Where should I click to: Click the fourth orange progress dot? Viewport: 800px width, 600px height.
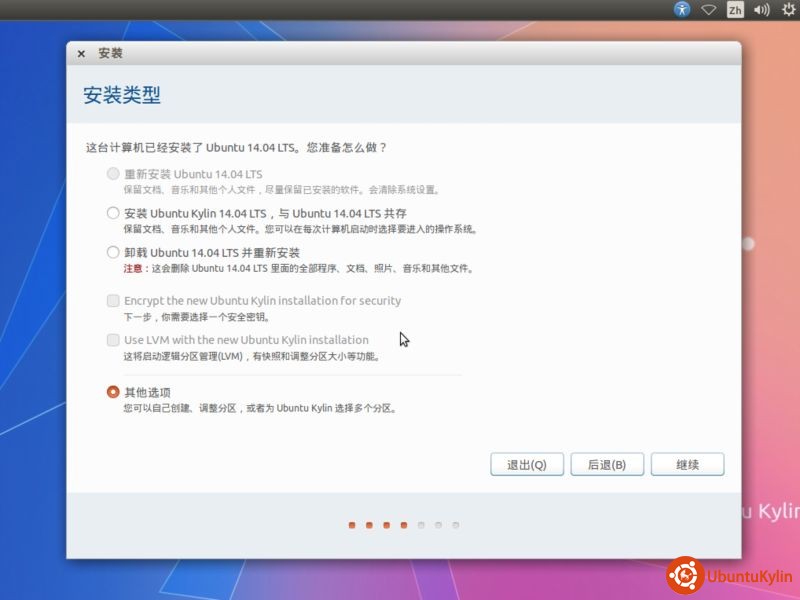coord(403,524)
